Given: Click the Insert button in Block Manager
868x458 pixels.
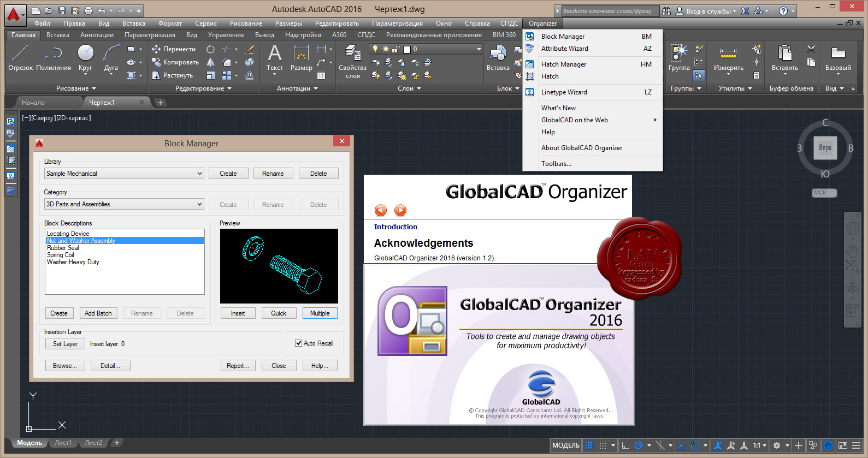Looking at the screenshot, I should click(x=238, y=313).
